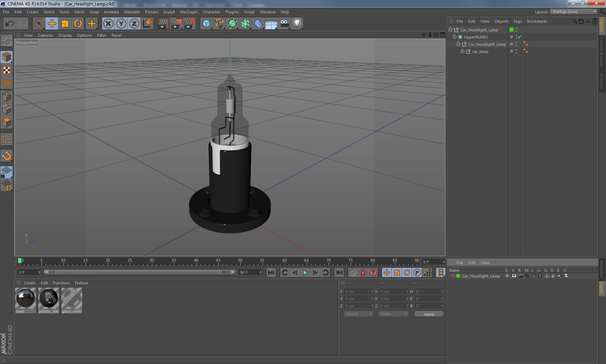Click the green layer dot of Car_Headlight_Lamp
The height and width of the screenshot is (364, 606).
coord(511,30)
